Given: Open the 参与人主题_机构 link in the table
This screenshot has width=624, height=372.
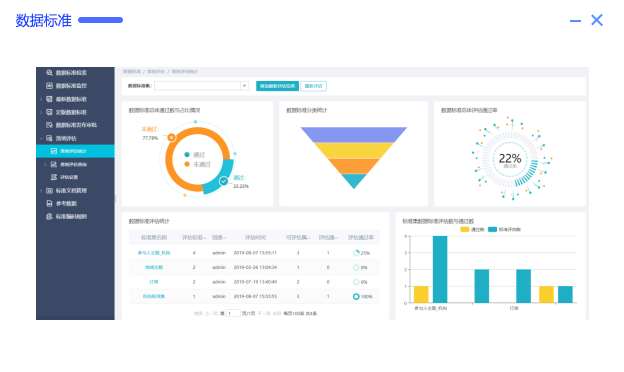Looking at the screenshot, I should click(x=154, y=253).
